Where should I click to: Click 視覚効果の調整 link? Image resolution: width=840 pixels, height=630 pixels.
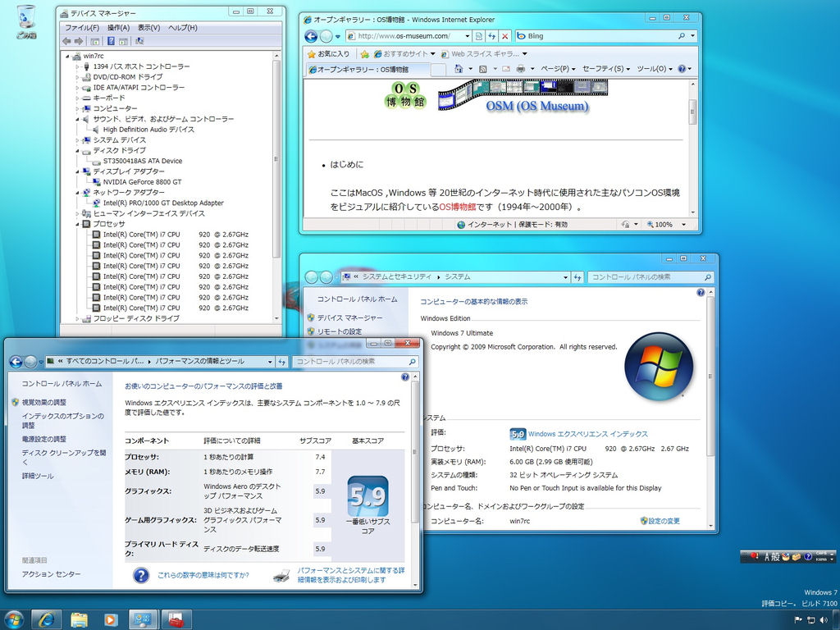(44, 402)
